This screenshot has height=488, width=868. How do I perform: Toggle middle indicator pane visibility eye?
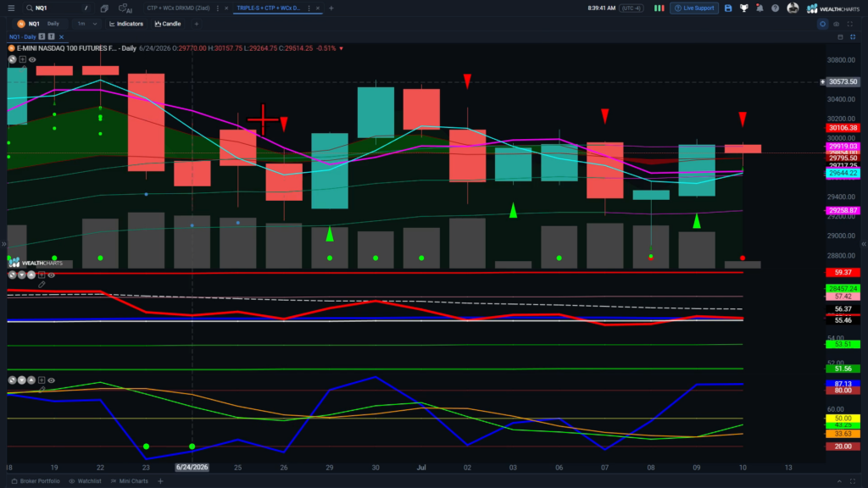52,275
